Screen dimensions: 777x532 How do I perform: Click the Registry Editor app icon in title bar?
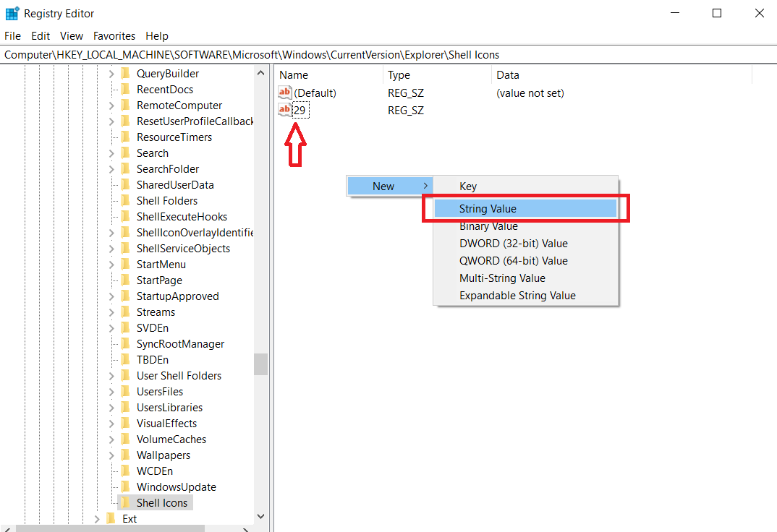[12, 13]
